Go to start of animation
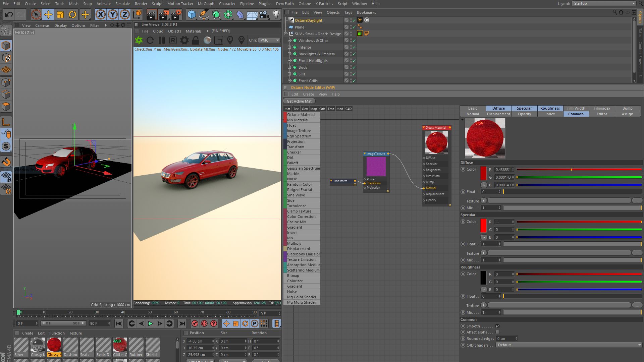This screenshot has width=644, height=362. click(x=119, y=323)
